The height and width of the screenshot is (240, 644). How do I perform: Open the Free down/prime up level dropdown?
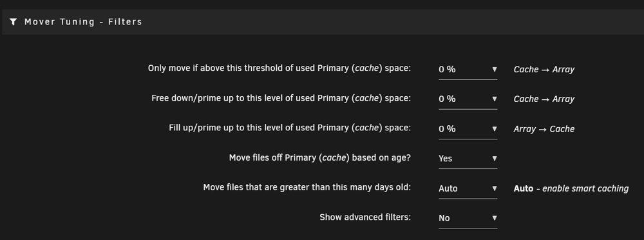click(x=468, y=99)
